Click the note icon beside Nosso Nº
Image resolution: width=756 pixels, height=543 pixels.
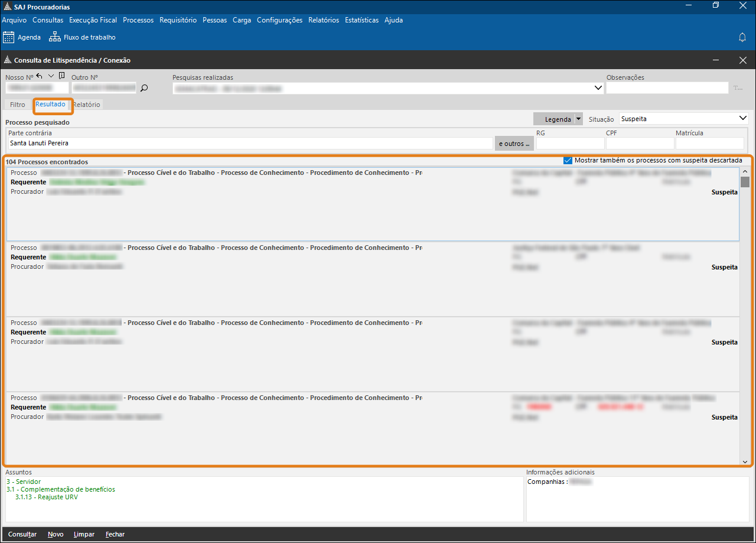click(62, 76)
